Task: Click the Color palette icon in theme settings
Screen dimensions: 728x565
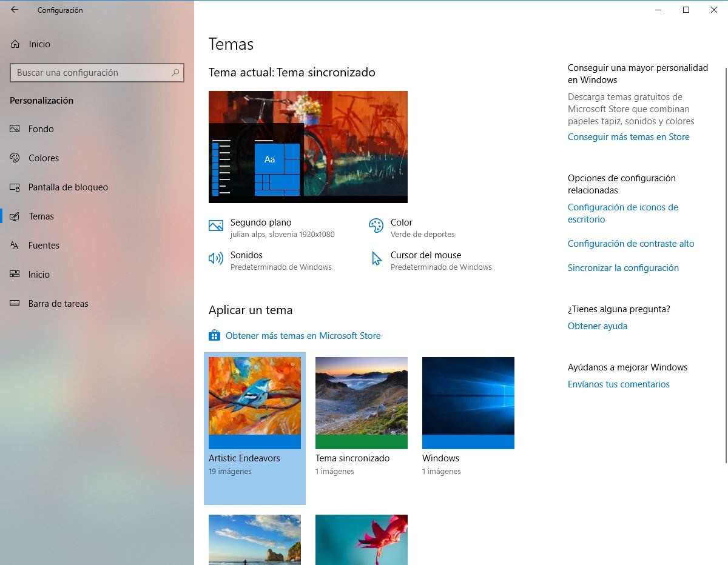Action: (x=376, y=226)
